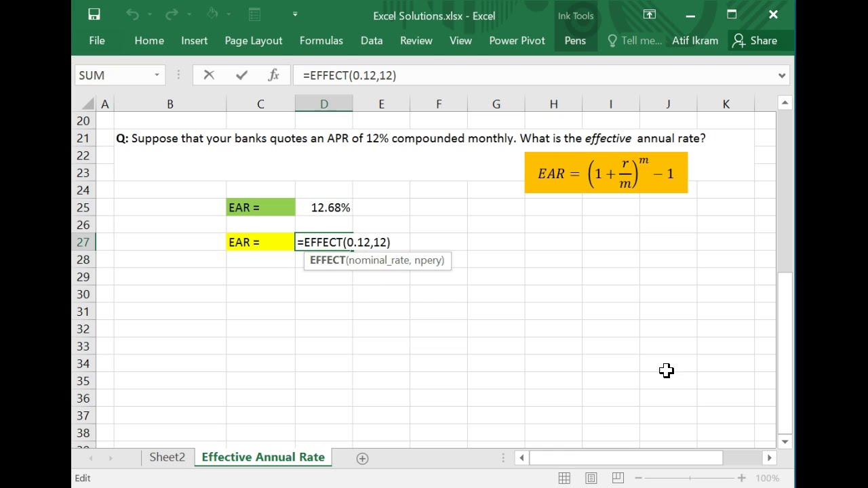
Task: Click the green EAR = cell
Action: 260,207
